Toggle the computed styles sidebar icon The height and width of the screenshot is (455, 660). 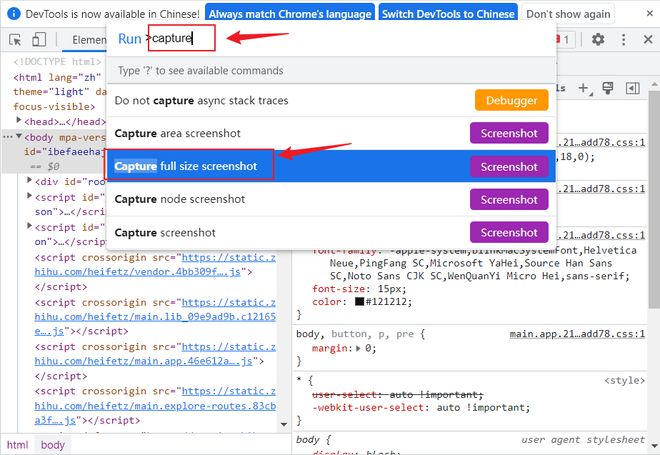tap(634, 89)
